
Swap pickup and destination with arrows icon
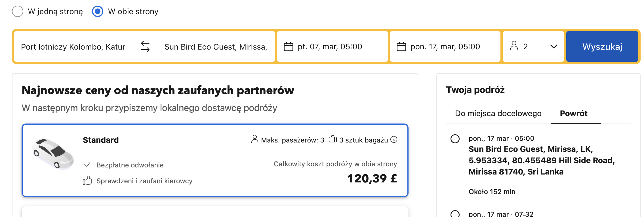(145, 46)
